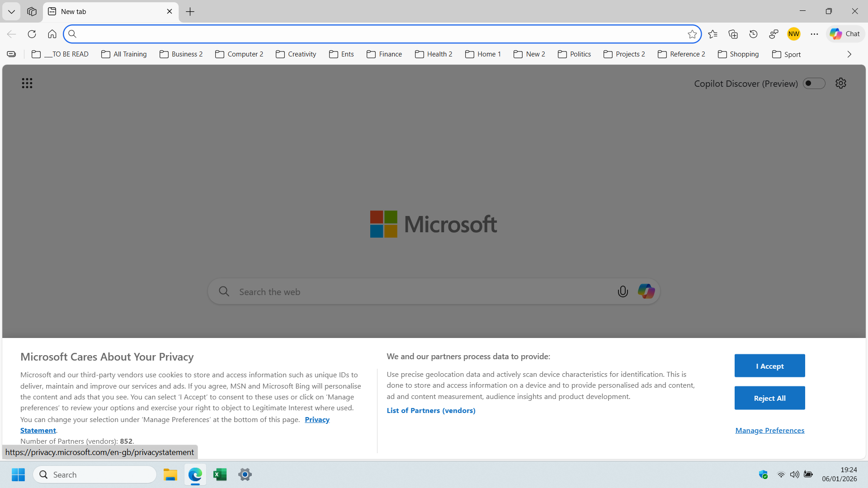
Task: Open File Explorer from taskbar
Action: click(x=170, y=474)
